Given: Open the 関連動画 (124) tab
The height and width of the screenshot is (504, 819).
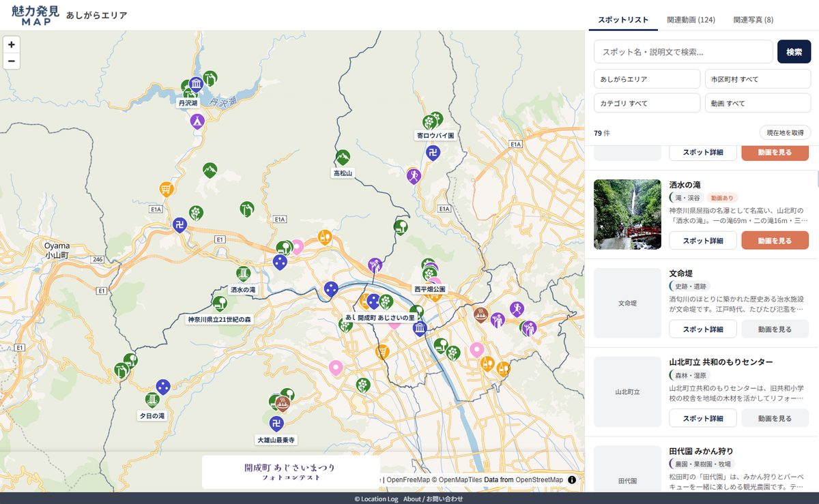Looking at the screenshot, I should (691, 20).
